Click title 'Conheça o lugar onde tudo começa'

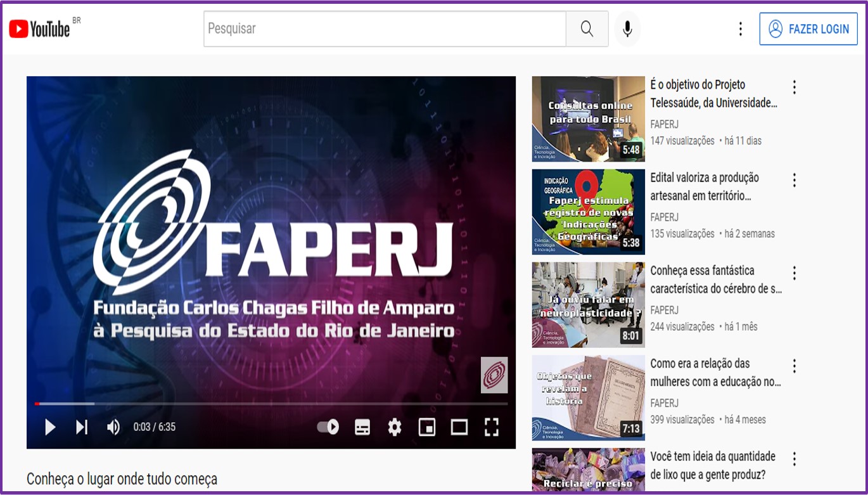pos(122,479)
